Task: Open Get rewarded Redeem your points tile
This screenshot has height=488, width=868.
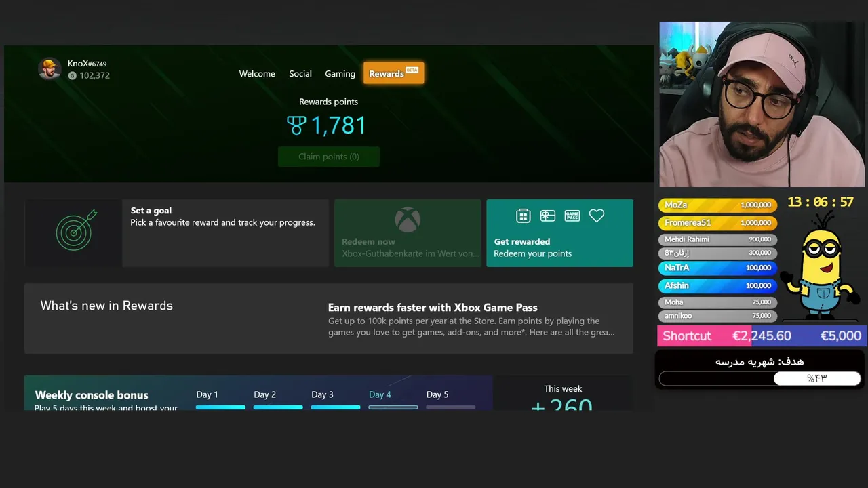Action: click(x=560, y=232)
